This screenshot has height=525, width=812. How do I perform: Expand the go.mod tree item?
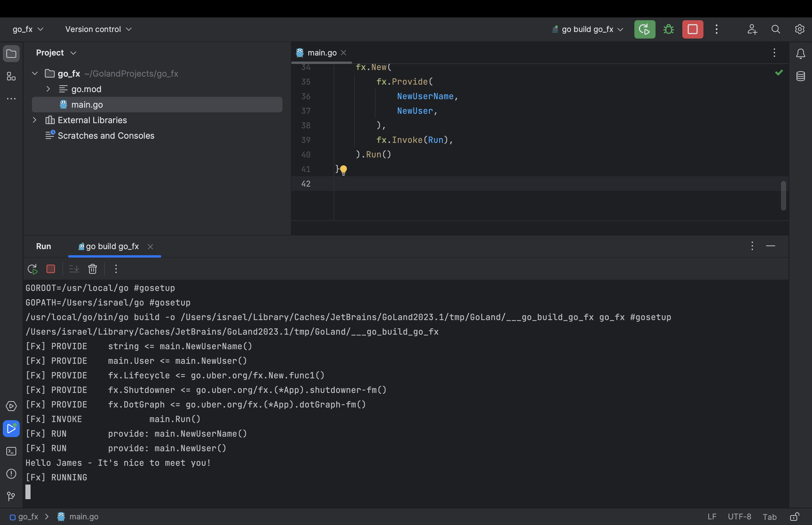48,89
